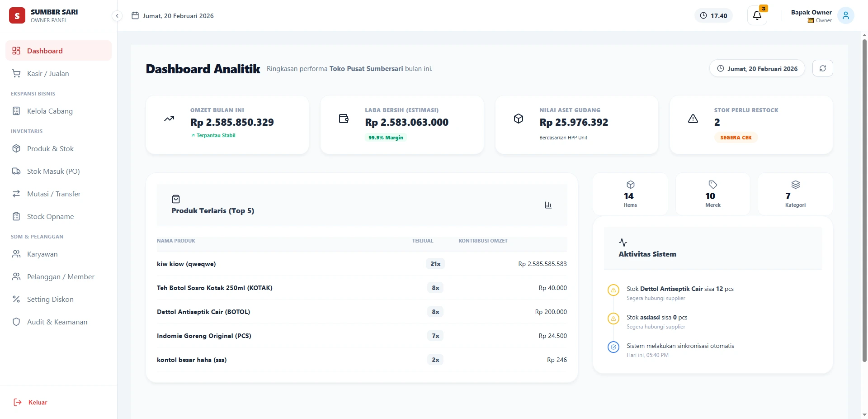Click the warning icon on Stok Perlu Restock card
This screenshot has width=868, height=419.
[693, 119]
